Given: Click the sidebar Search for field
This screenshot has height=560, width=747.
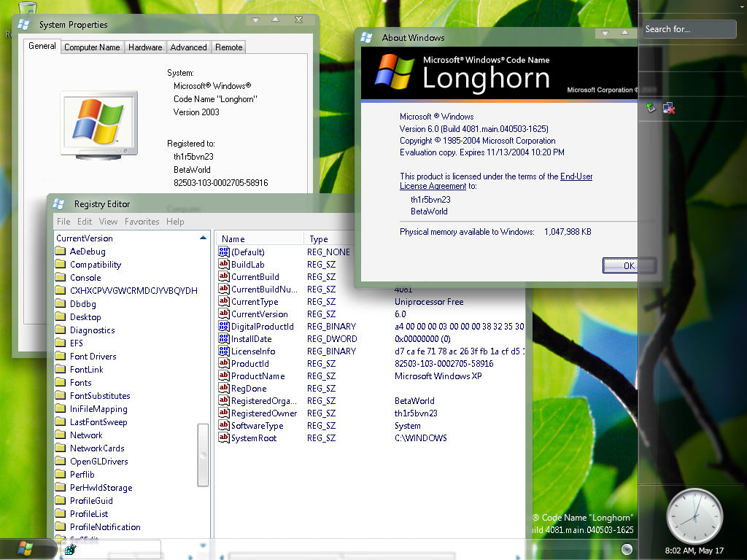Looking at the screenshot, I should (x=689, y=29).
